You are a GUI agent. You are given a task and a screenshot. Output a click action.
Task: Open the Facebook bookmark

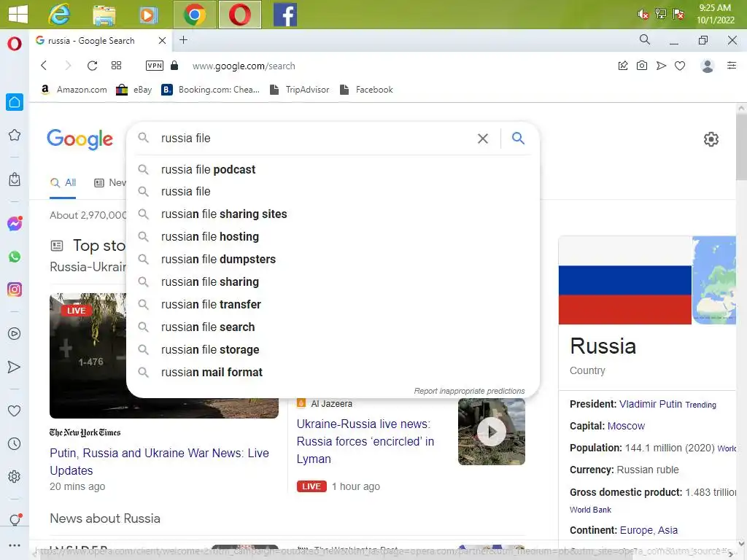point(366,90)
